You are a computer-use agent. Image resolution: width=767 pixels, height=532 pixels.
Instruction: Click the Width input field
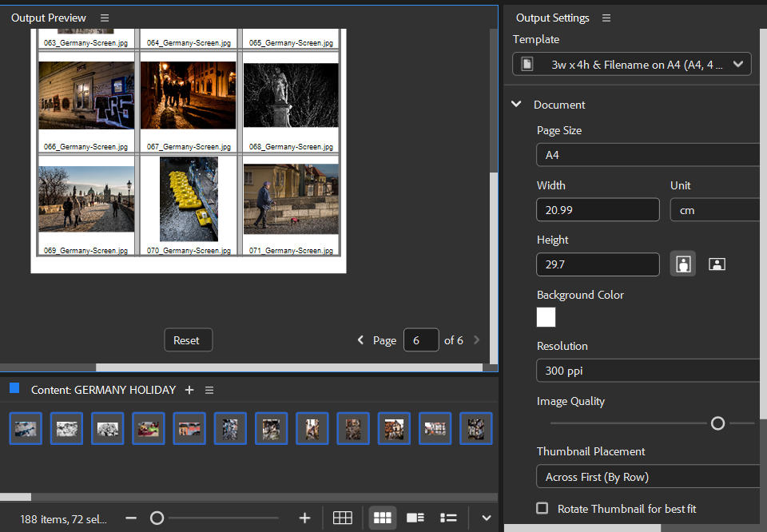coord(598,210)
